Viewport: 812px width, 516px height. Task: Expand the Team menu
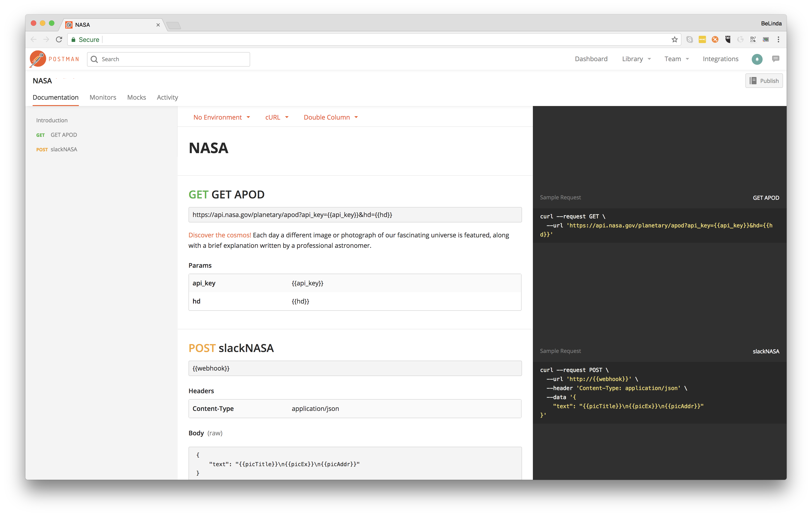click(677, 59)
